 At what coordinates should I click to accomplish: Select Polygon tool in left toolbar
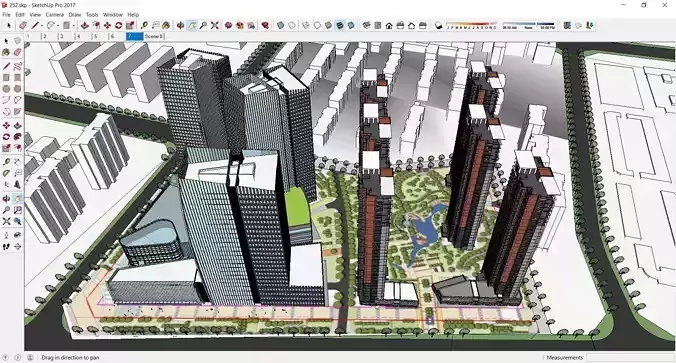coord(17,89)
